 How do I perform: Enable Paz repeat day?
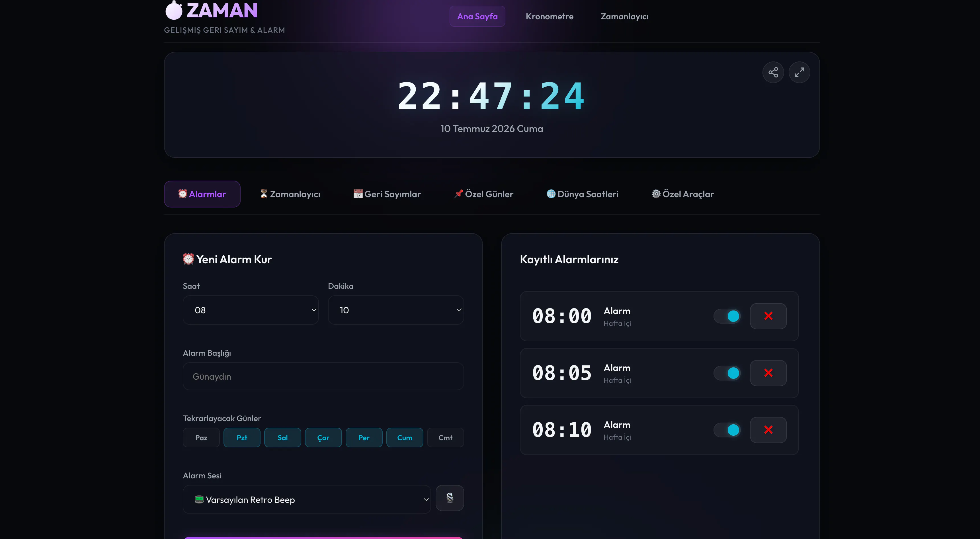pyautogui.click(x=201, y=438)
